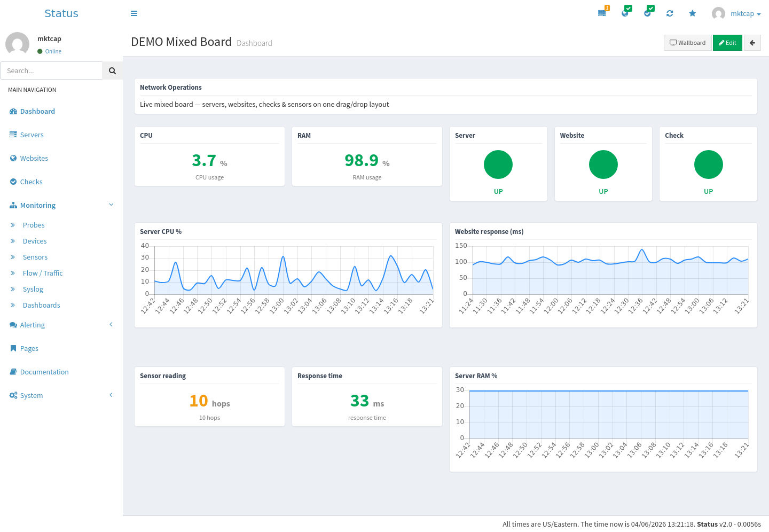Viewport: 769px width, 532px height.
Task: Focus the Search input field
Action: pyautogui.click(x=51, y=71)
